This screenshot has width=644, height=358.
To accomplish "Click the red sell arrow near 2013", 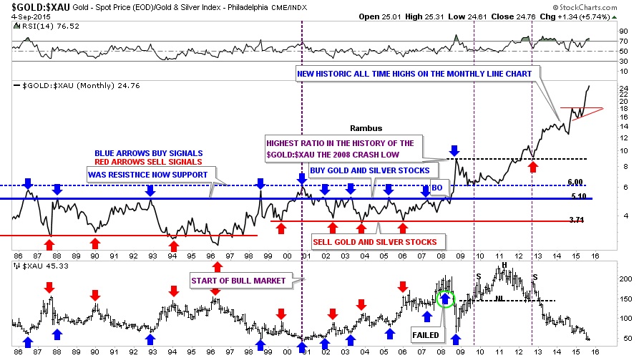I will tap(533, 166).
